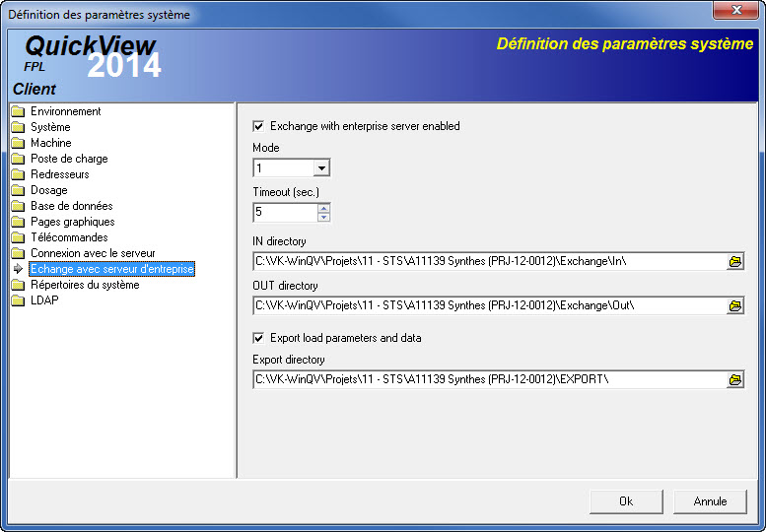This screenshot has width=766, height=532.
Task: Click the Environnement folder icon
Action: point(18,111)
